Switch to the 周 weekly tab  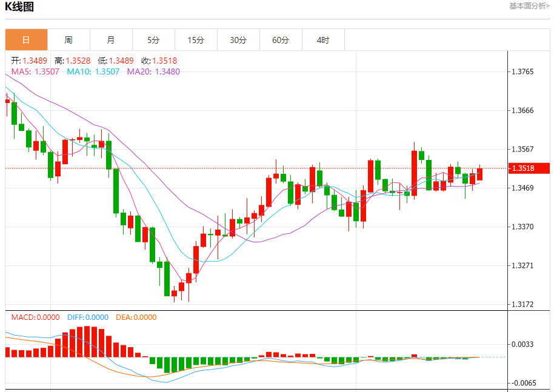pyautogui.click(x=68, y=40)
